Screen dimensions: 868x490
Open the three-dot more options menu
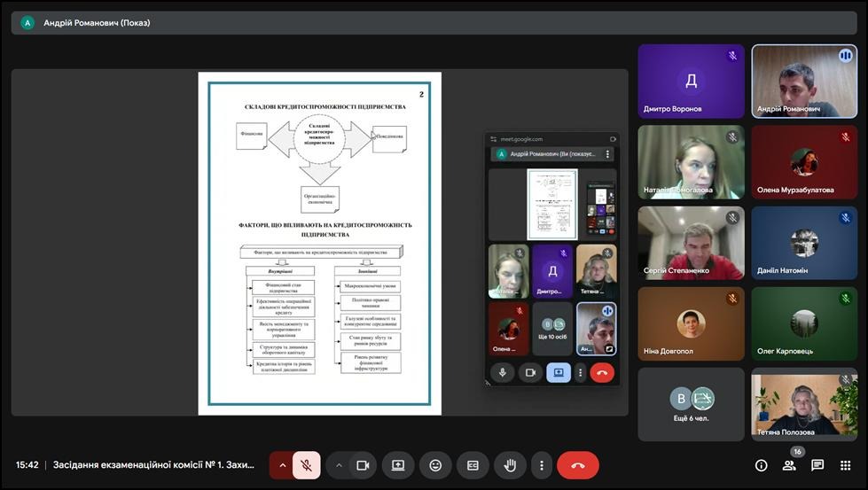pyautogui.click(x=541, y=465)
